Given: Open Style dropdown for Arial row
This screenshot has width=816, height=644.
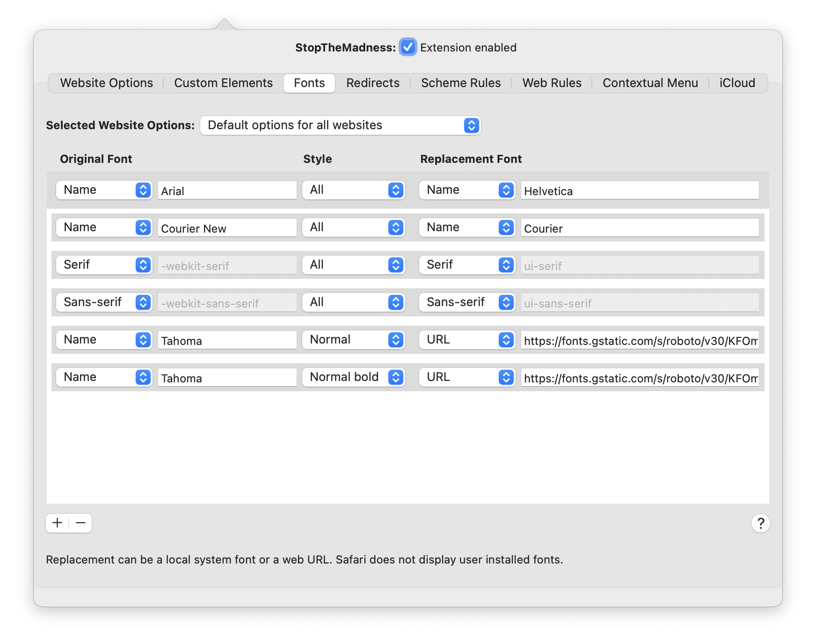Looking at the screenshot, I should click(353, 190).
